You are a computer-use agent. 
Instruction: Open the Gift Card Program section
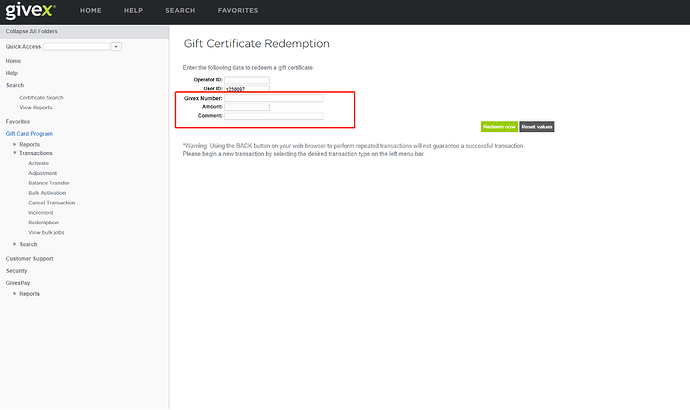click(x=29, y=134)
